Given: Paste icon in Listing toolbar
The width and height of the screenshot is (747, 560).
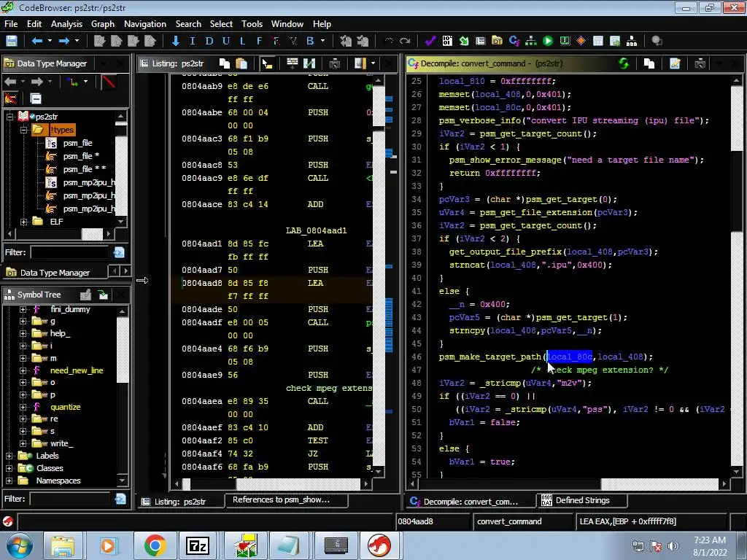Looking at the screenshot, I should point(241,63).
